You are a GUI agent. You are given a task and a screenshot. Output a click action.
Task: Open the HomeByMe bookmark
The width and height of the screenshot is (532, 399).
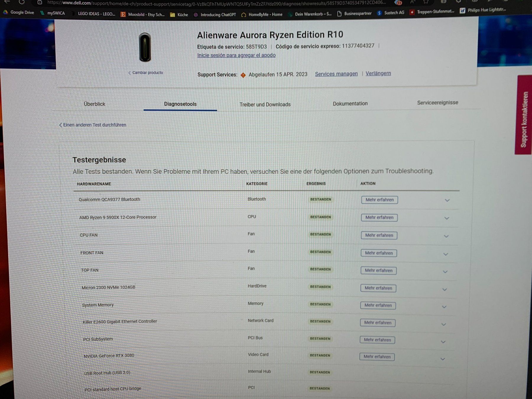[262, 14]
